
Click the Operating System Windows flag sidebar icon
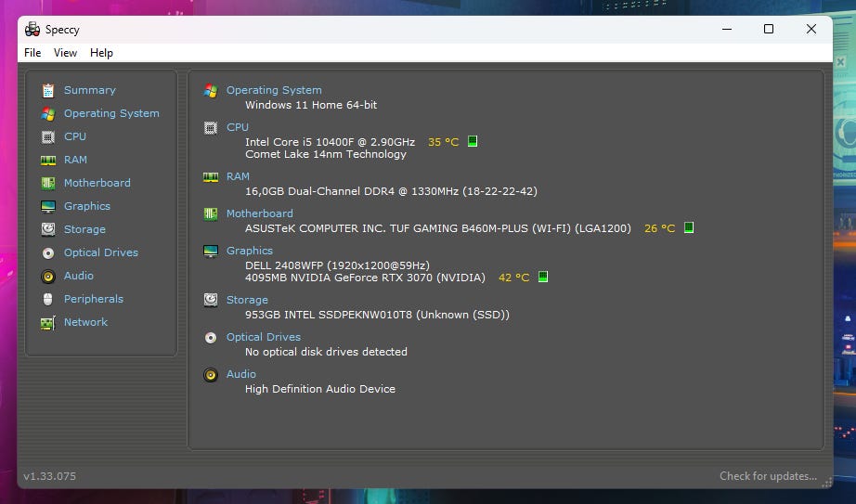(48, 113)
